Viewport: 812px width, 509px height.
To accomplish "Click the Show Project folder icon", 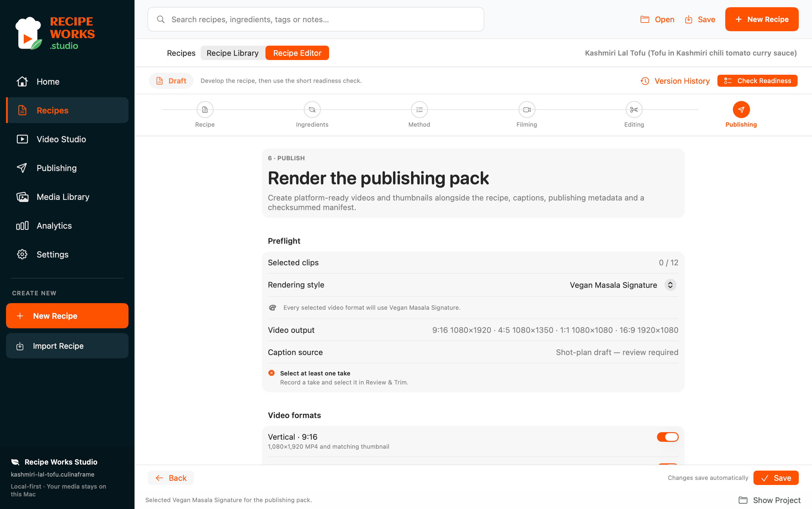I will [743, 500].
